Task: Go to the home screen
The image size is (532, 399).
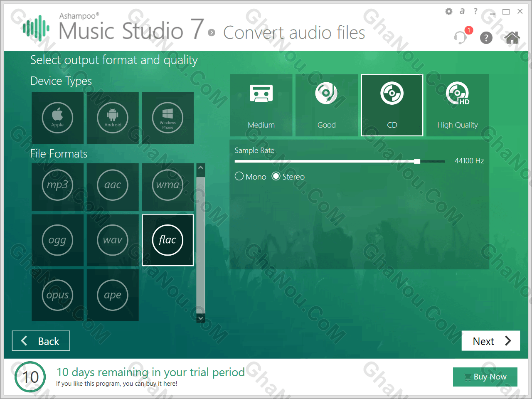Action: point(512,37)
